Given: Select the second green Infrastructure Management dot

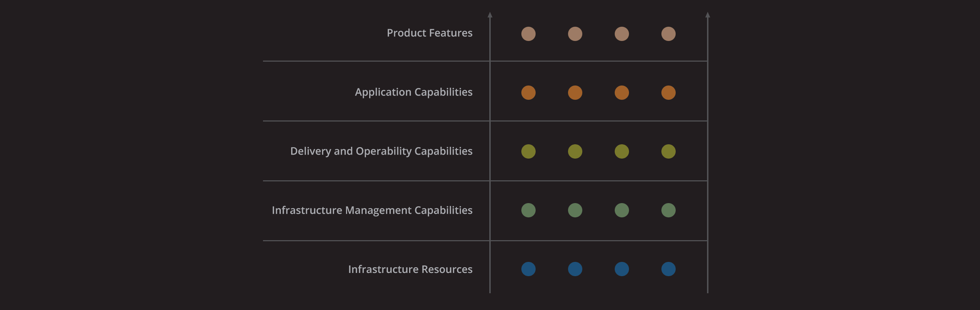Looking at the screenshot, I should pyautogui.click(x=575, y=210).
